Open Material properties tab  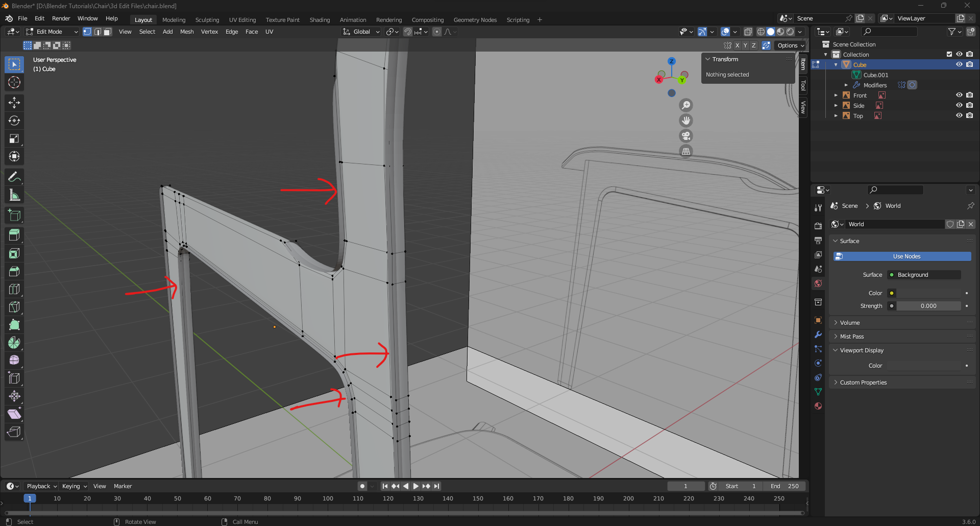point(818,406)
